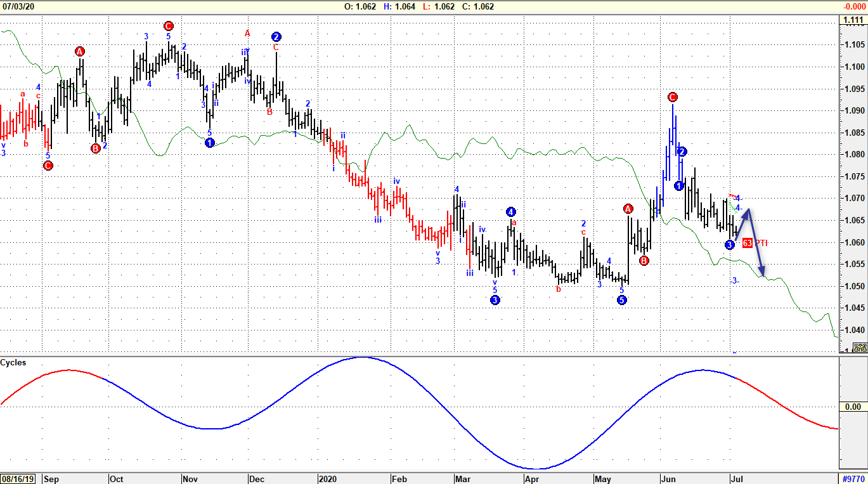Click the blue circled 3 at March low

[x=495, y=300]
